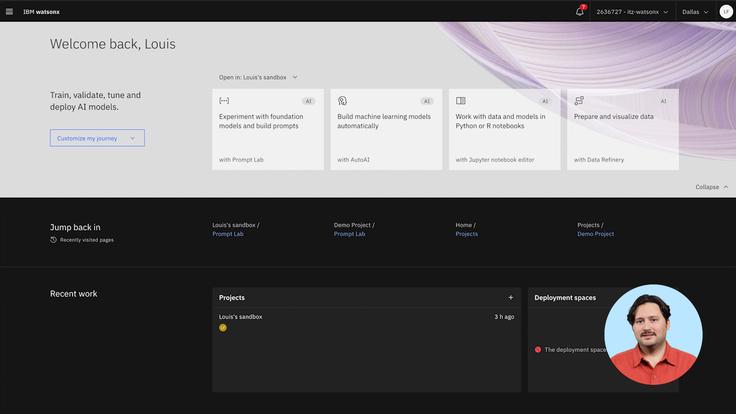Open Prompt Lab link under Louis's sandbox
The image size is (736, 414).
[x=228, y=234]
